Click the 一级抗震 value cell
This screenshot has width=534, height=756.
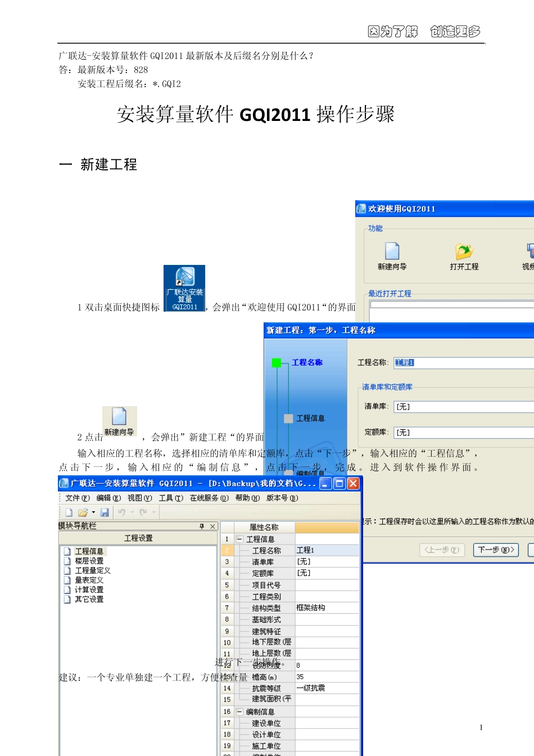pyautogui.click(x=327, y=688)
